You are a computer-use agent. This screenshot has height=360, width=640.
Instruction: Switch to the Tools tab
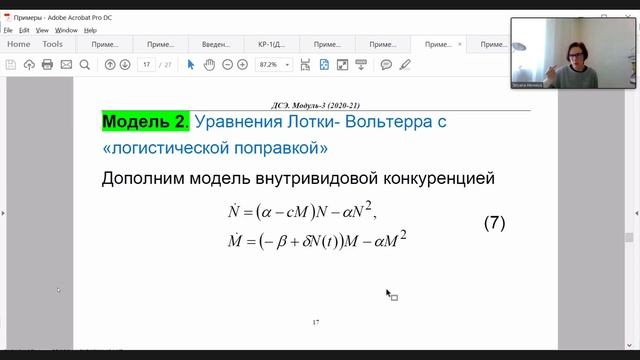(x=52, y=44)
